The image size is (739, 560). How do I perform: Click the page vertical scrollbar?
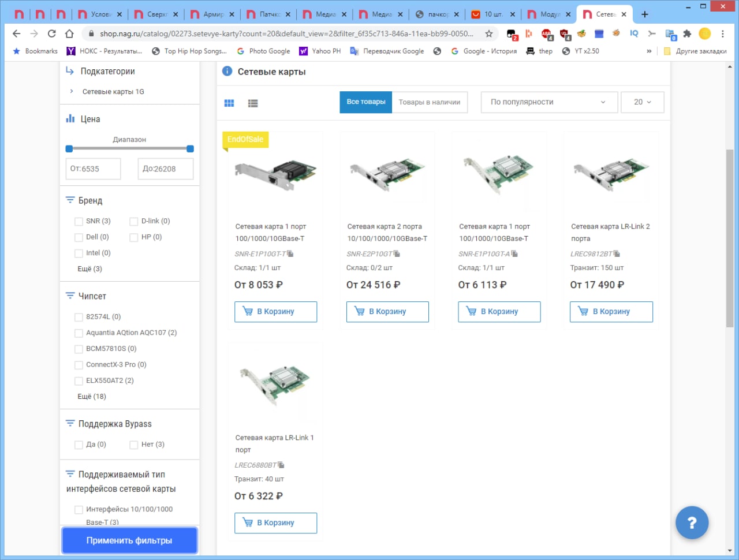coord(730,238)
